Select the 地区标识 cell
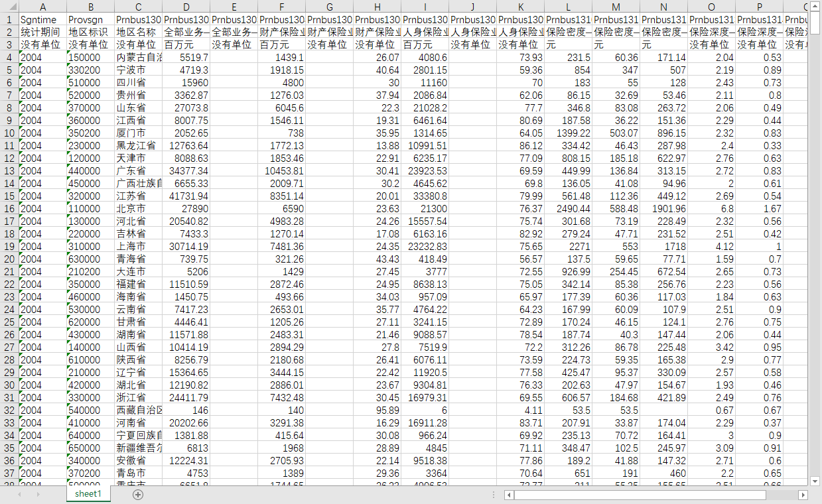The width and height of the screenshot is (822, 504). [x=90, y=32]
